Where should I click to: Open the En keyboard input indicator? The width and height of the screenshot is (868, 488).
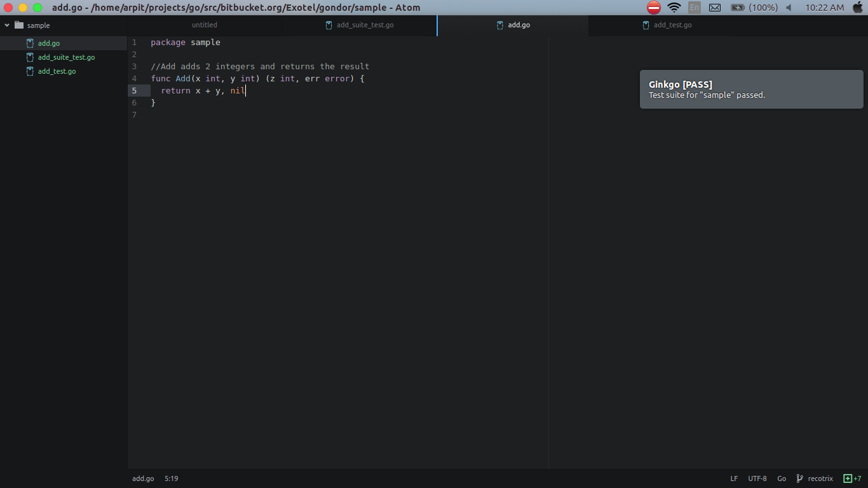coord(695,8)
